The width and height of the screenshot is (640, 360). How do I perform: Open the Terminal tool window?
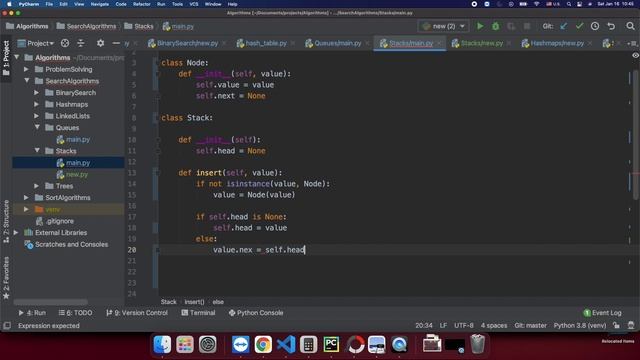pyautogui.click(x=198, y=313)
